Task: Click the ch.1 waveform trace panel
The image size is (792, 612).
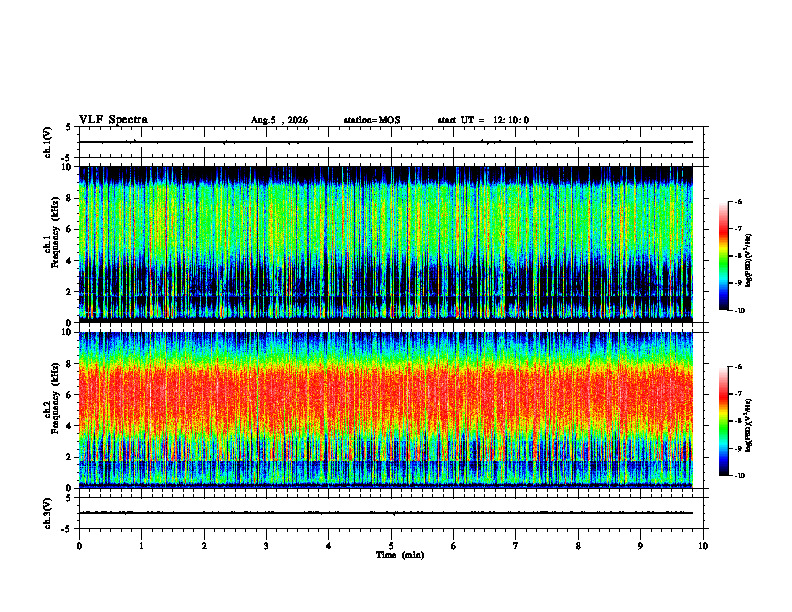Action: click(391, 142)
